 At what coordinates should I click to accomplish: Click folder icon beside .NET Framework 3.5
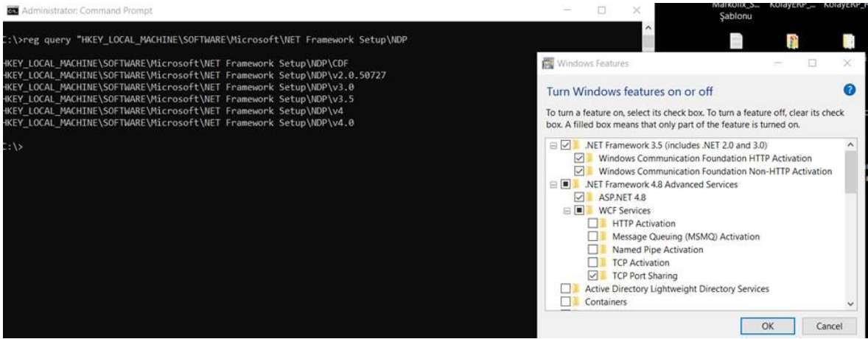(x=577, y=145)
